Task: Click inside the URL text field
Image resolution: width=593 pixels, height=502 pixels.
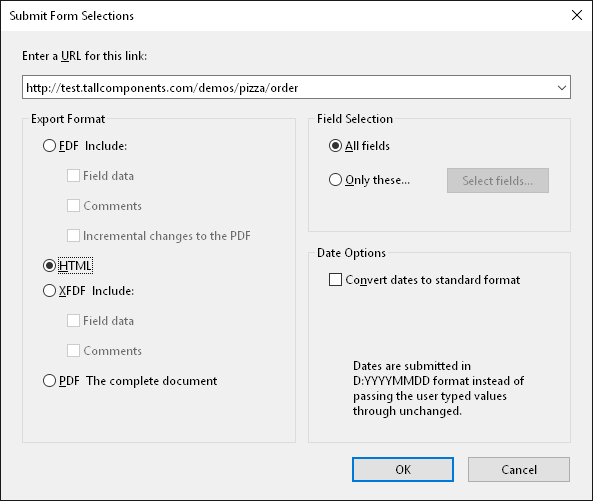Action: (288, 88)
